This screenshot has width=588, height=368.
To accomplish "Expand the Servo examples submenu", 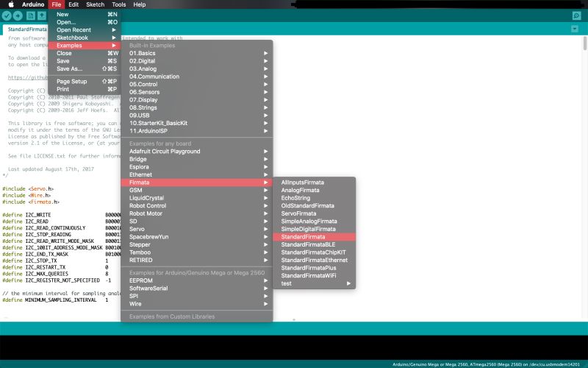I will (197, 229).
